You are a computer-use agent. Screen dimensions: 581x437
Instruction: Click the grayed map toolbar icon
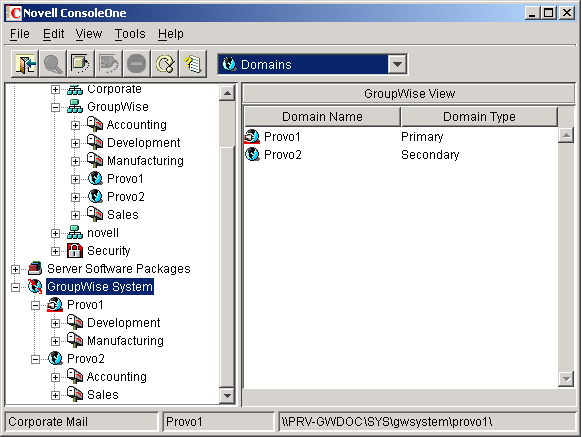tap(108, 64)
